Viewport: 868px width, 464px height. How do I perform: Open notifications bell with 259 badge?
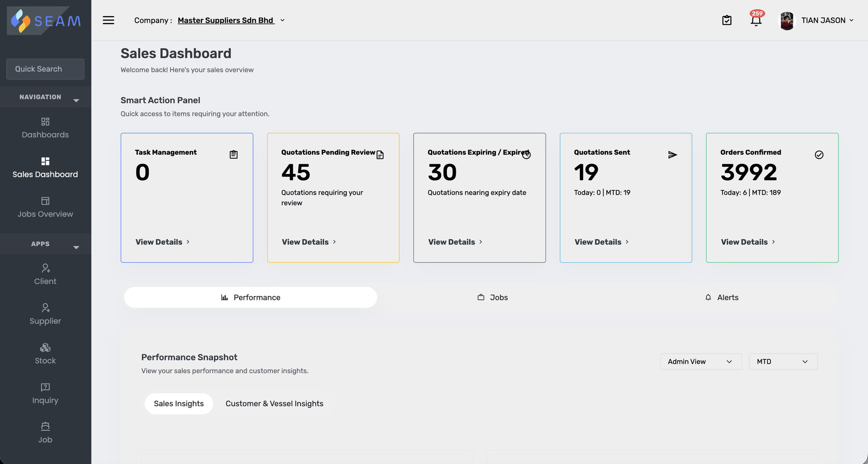click(756, 19)
